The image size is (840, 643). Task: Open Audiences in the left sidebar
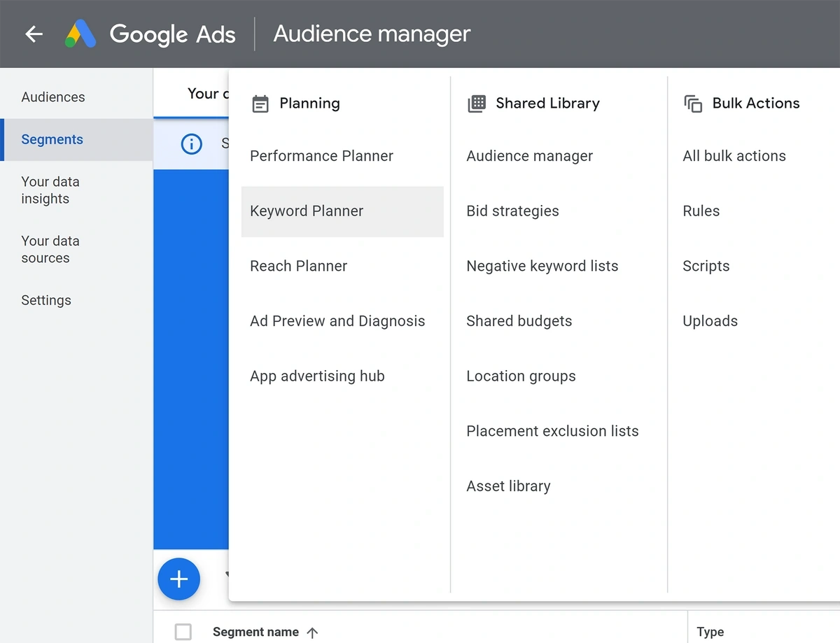53,97
